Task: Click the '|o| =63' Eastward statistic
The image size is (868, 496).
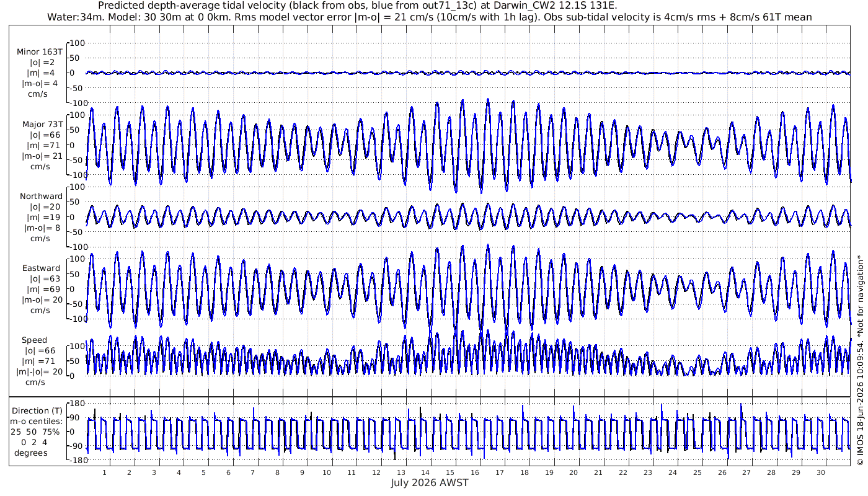Action: 42,278
